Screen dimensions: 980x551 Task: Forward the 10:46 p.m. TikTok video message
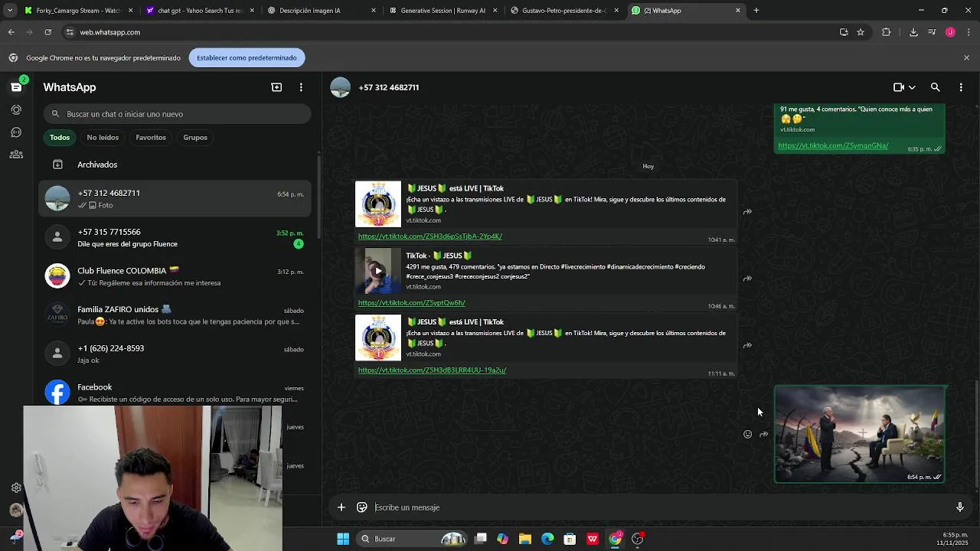[747, 279]
